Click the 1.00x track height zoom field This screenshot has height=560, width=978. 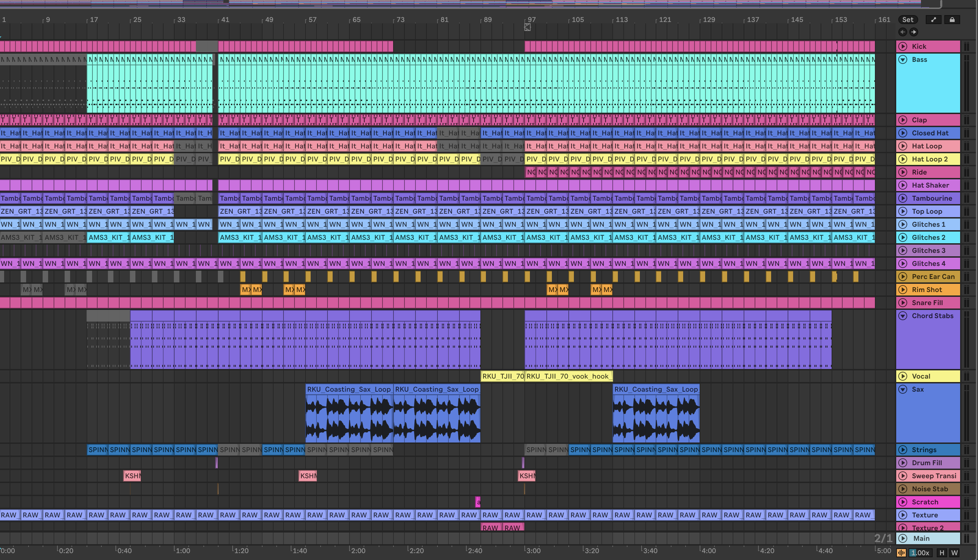[920, 553]
